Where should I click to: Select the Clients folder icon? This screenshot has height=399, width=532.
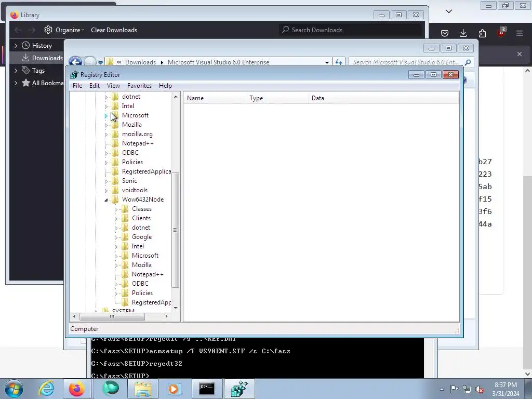[x=125, y=218]
